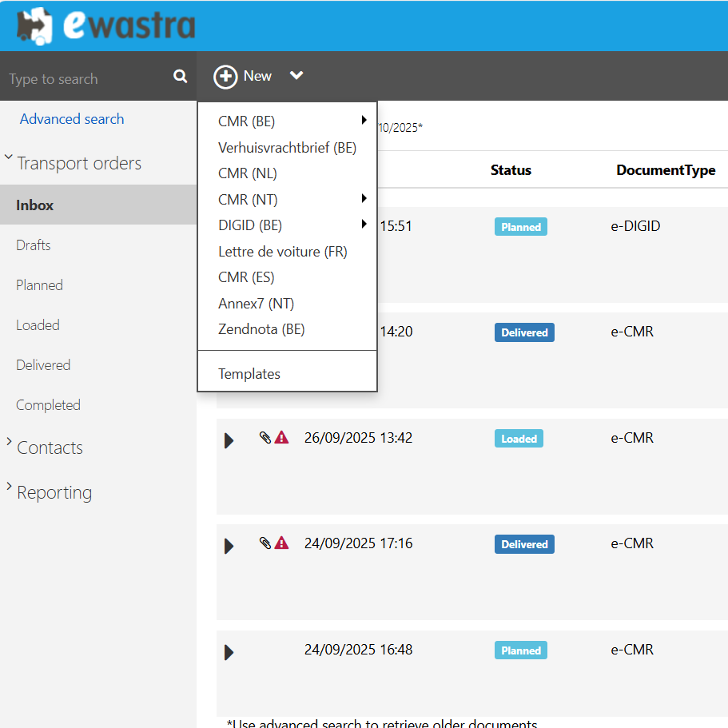
Task: Click the search magnifier icon
Action: point(180,77)
